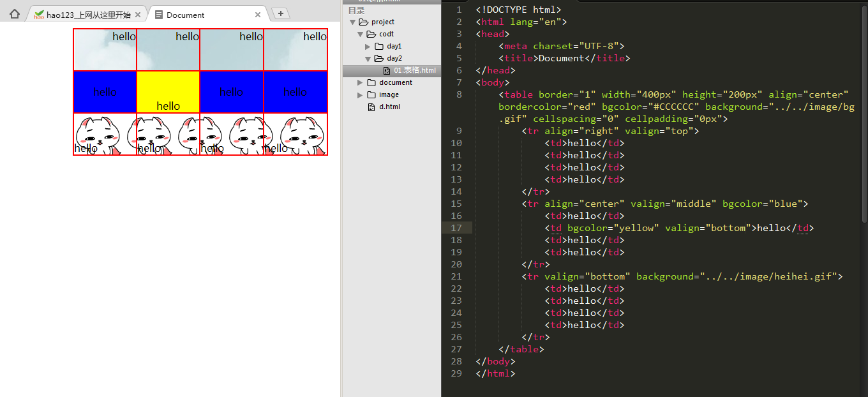Open d.html from the sidebar
The image size is (868, 397).
[x=389, y=107]
